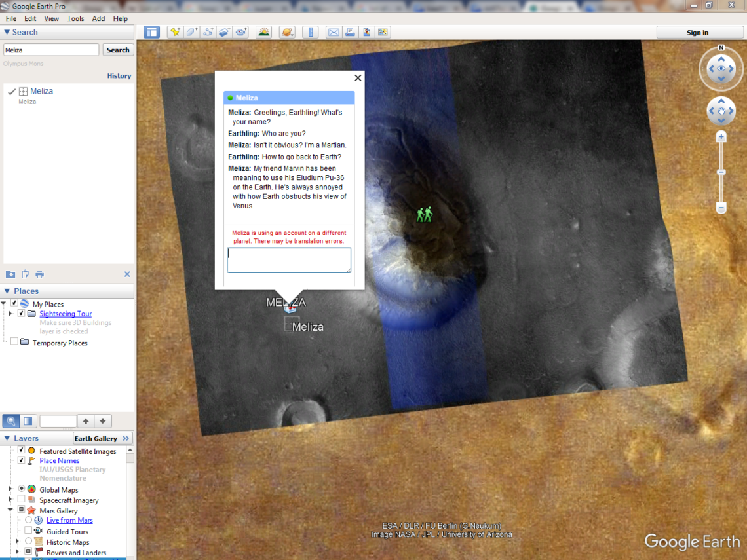Viewport: 747px width, 560px height.
Task: Uncheck the Sightseeing Tour checkbox
Action: click(x=22, y=314)
